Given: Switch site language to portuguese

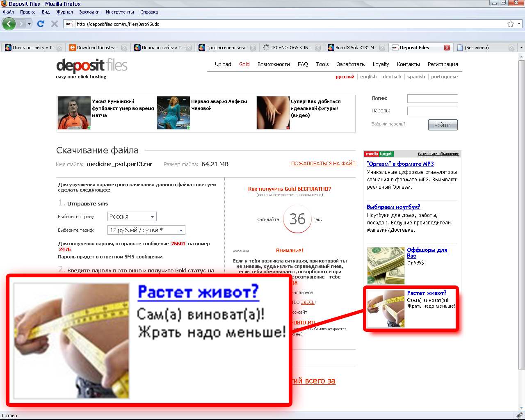Looking at the screenshot, I should click(445, 77).
